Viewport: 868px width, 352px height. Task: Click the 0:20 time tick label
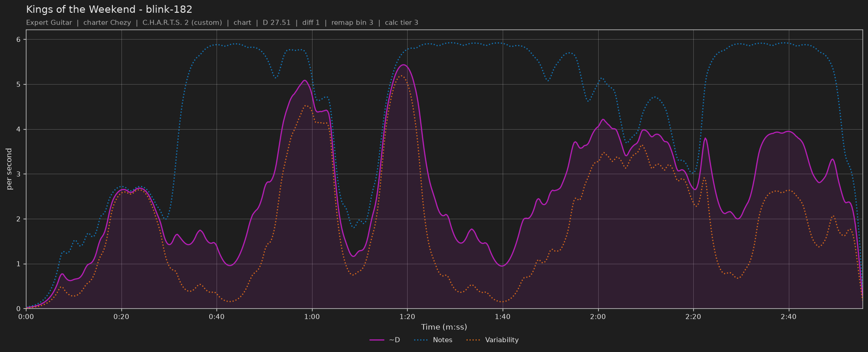point(121,317)
